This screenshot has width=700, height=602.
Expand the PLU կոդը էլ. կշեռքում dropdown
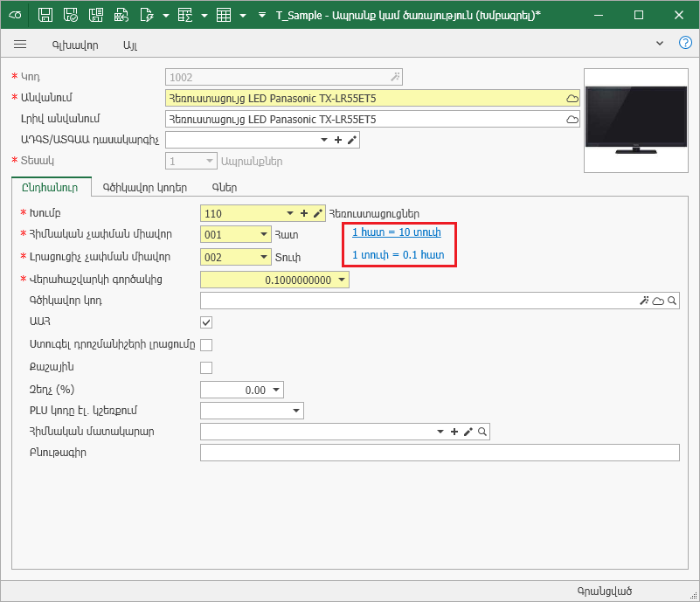coord(296,411)
